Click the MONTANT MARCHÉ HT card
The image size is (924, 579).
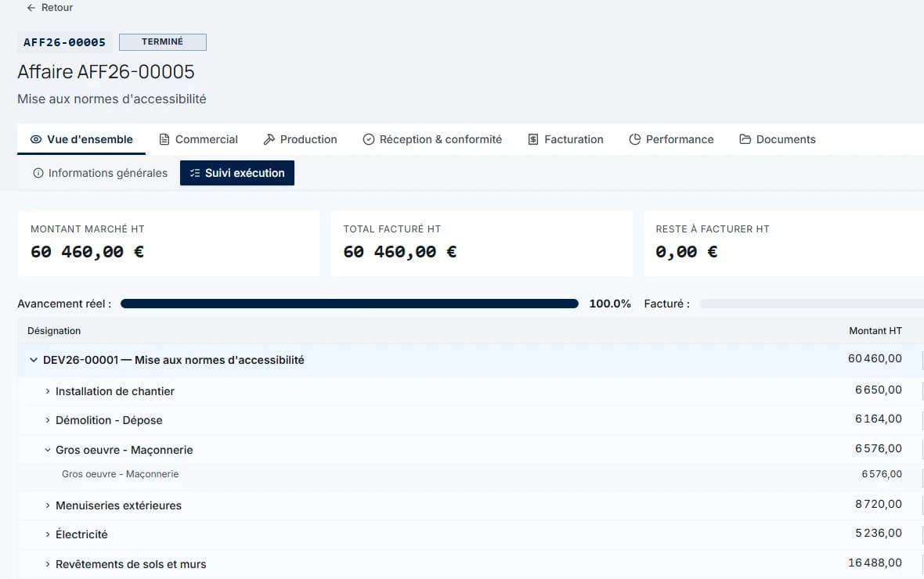point(168,243)
